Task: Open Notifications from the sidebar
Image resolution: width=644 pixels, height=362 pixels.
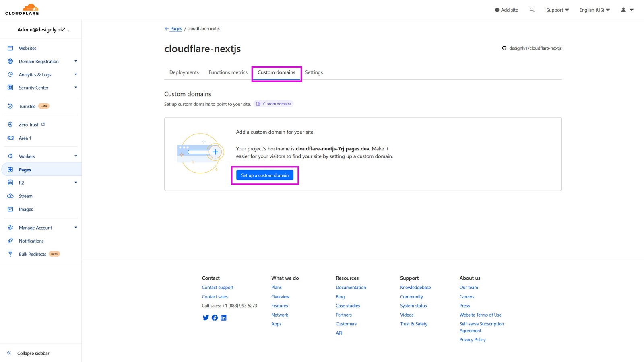Action: click(31, 241)
